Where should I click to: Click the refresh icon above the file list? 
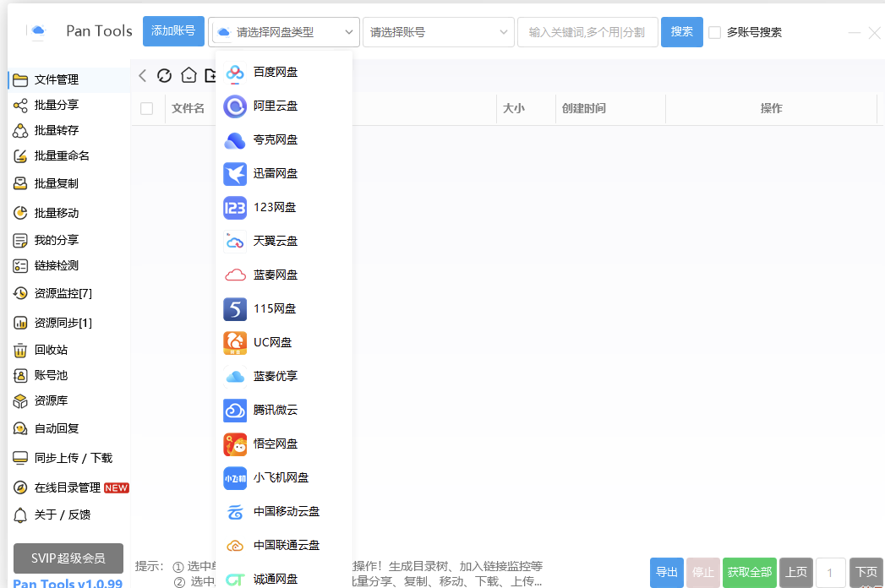164,75
